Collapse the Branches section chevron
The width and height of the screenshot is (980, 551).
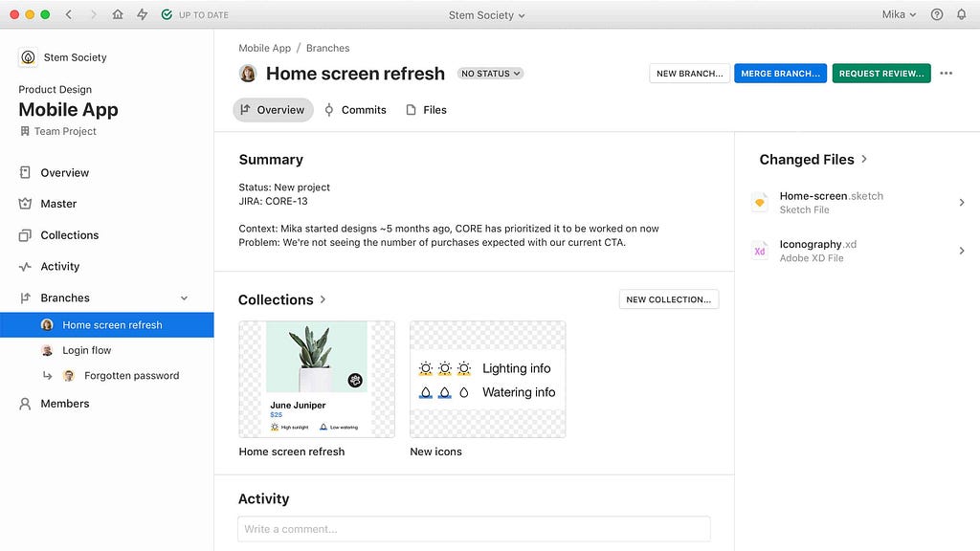185,298
